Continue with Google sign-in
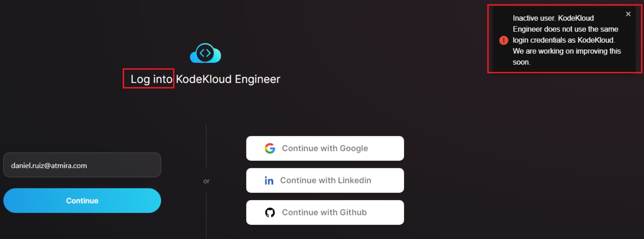 point(325,148)
